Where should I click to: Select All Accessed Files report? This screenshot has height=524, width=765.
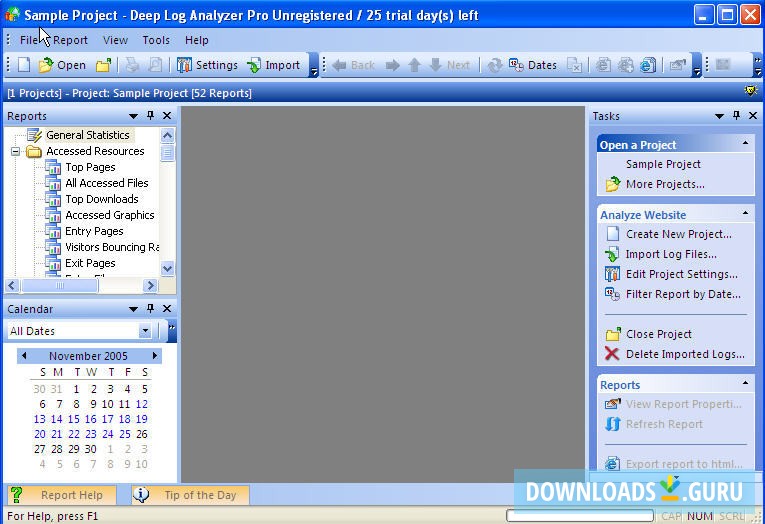(107, 183)
